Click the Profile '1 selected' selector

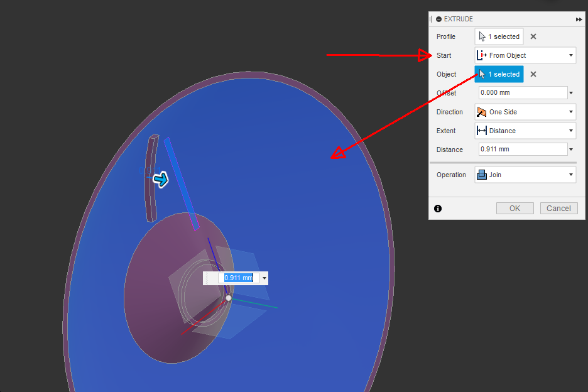499,36
